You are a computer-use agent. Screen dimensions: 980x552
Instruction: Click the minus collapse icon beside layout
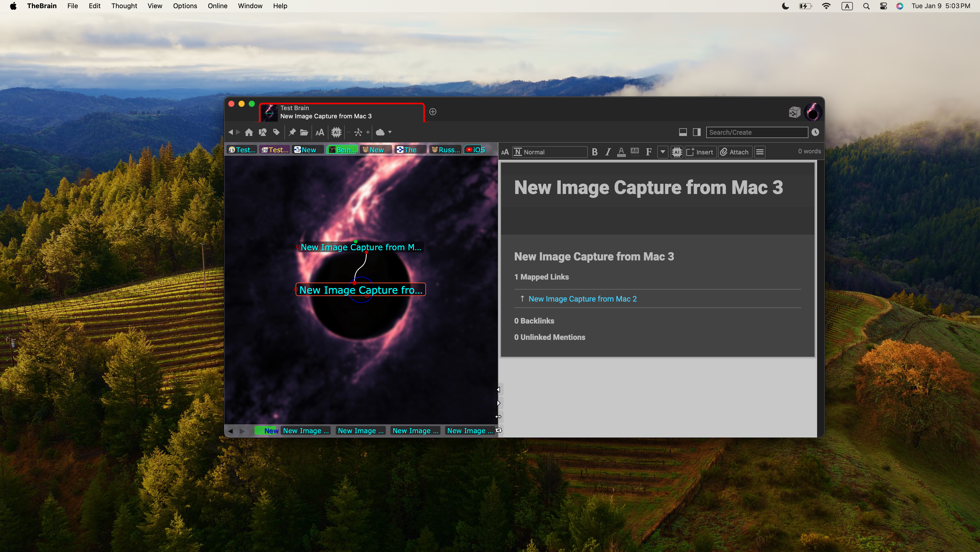(349, 132)
